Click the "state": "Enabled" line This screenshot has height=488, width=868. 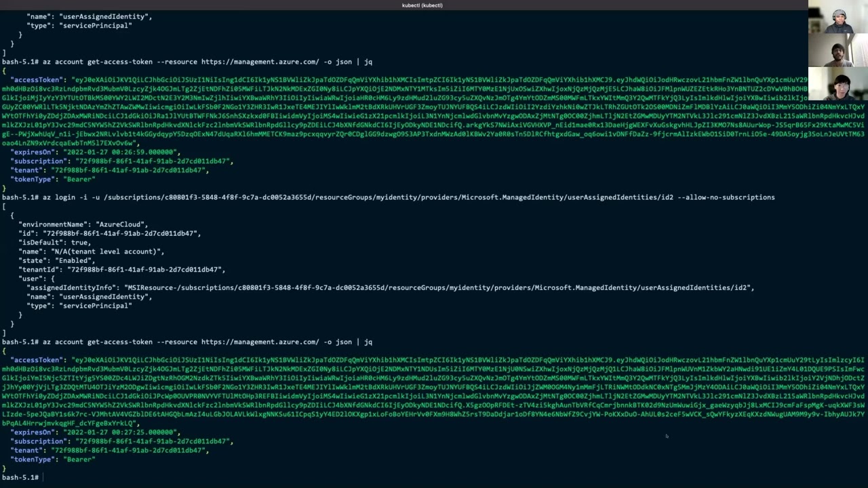pyautogui.click(x=58, y=260)
